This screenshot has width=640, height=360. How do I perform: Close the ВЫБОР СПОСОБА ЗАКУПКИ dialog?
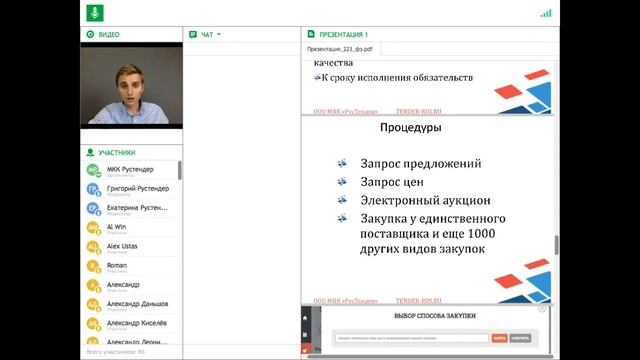[x=542, y=309]
